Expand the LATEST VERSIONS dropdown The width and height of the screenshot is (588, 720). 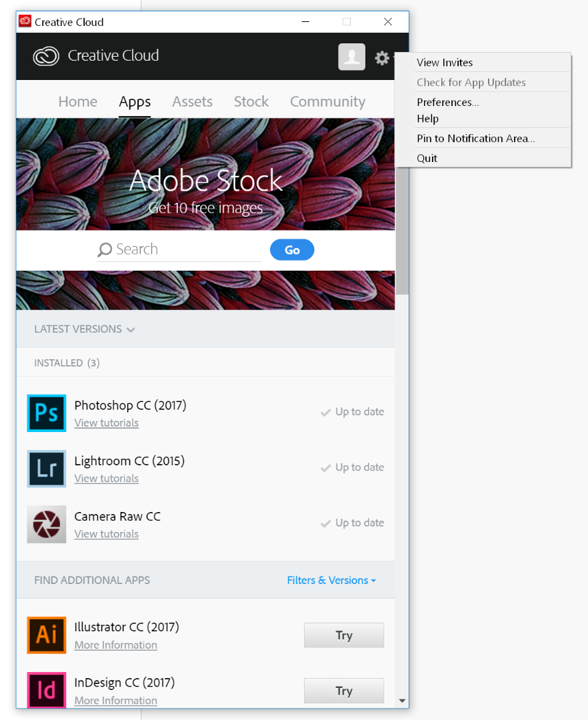pos(85,329)
